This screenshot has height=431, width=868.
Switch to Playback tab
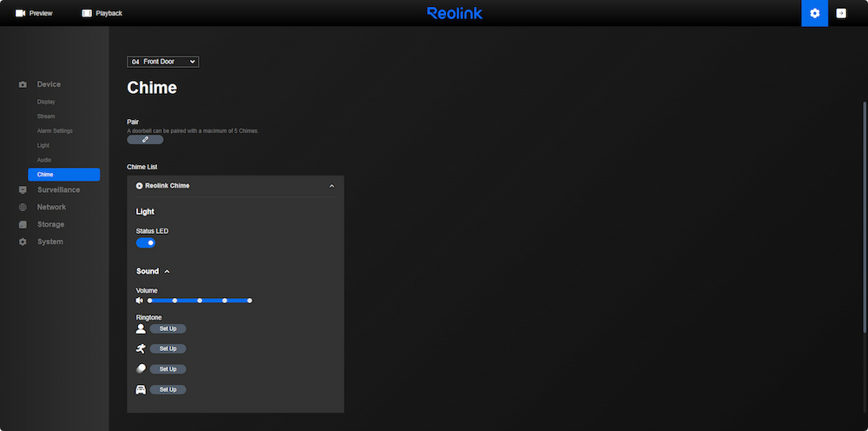pos(102,13)
